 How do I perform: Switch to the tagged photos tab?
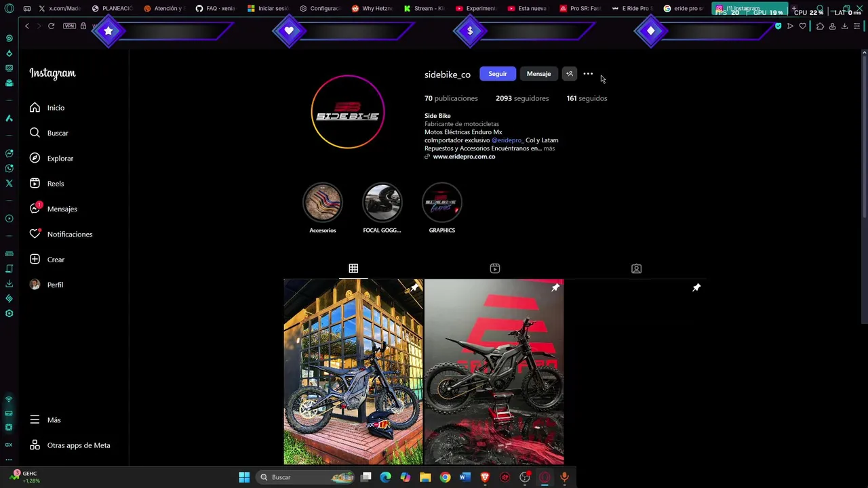pyautogui.click(x=636, y=268)
